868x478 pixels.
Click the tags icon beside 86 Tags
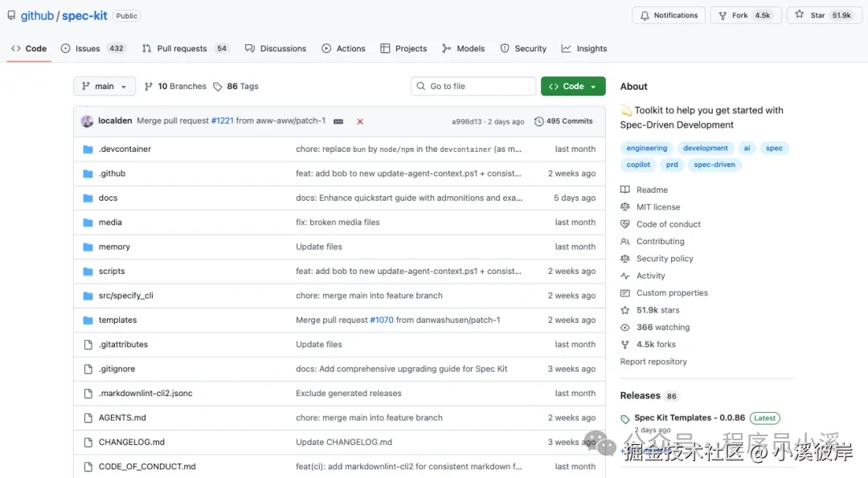218,87
